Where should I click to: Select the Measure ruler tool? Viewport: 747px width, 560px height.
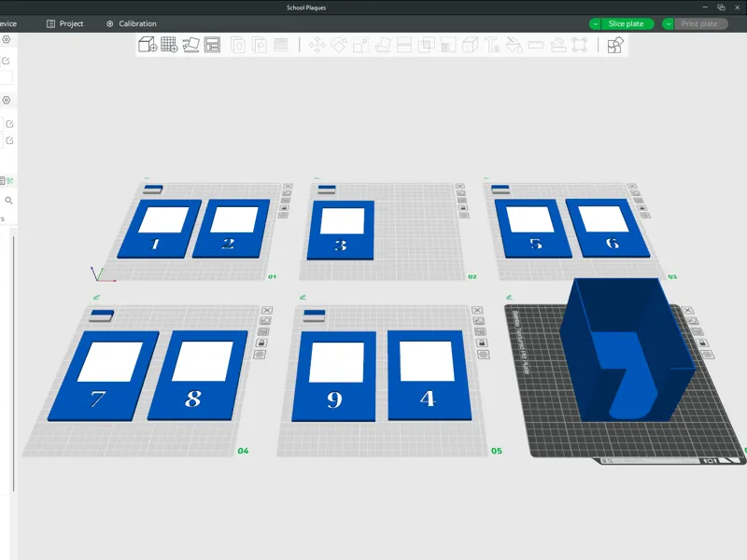point(536,45)
